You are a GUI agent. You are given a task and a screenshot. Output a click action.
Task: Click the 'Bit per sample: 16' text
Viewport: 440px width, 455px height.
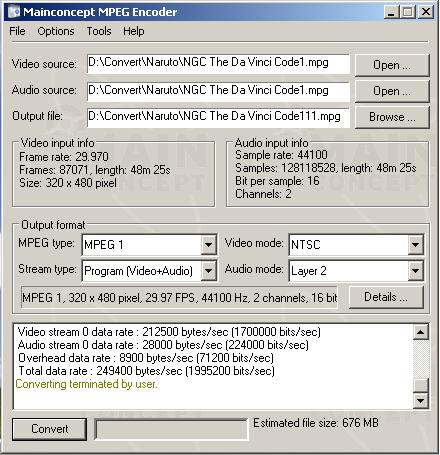(277, 181)
